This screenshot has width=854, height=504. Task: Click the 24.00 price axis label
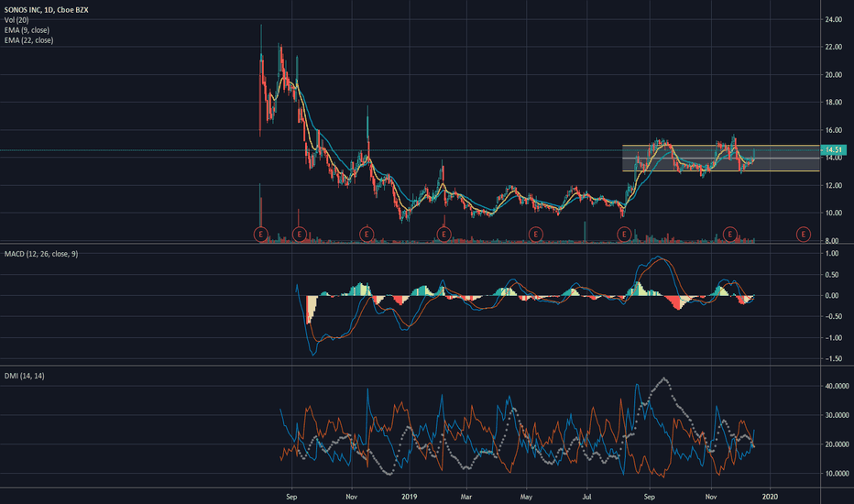click(833, 19)
